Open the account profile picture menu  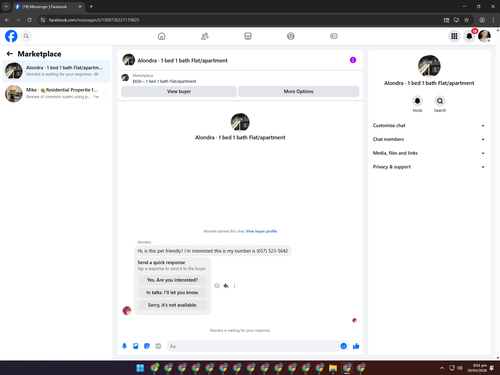[484, 36]
